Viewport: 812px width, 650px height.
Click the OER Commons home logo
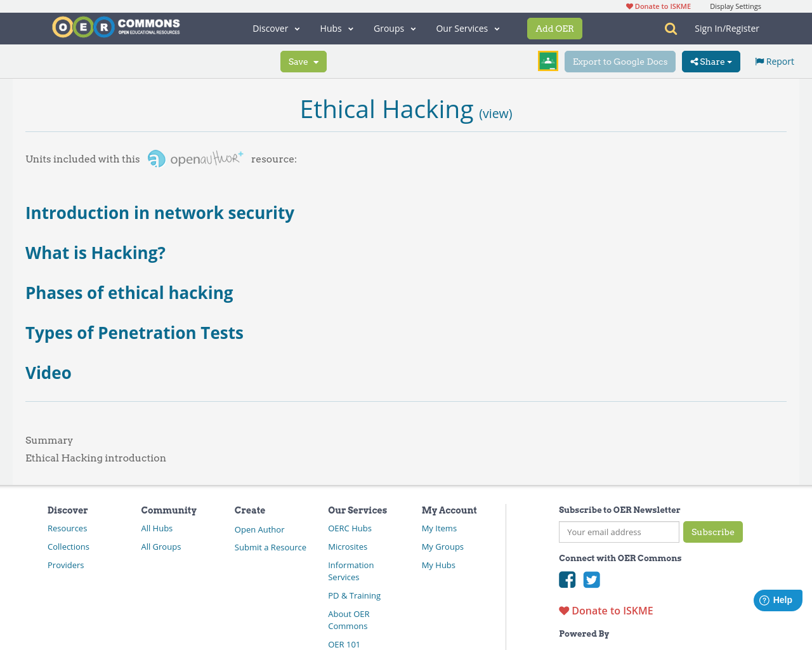click(x=115, y=27)
